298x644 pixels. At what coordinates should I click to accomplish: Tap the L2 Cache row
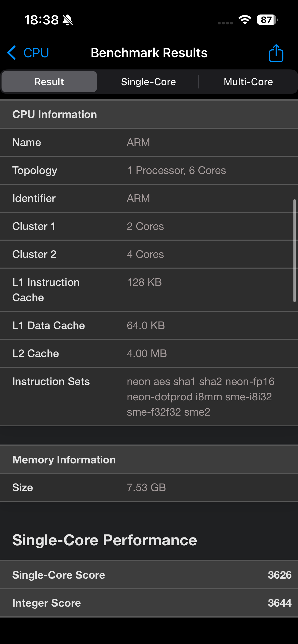pyautogui.click(x=149, y=354)
